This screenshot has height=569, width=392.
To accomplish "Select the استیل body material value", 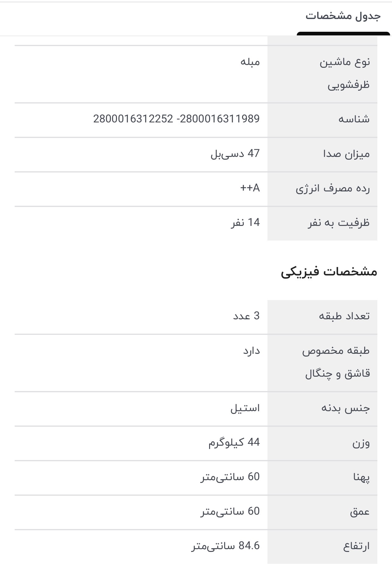I will [245, 408].
